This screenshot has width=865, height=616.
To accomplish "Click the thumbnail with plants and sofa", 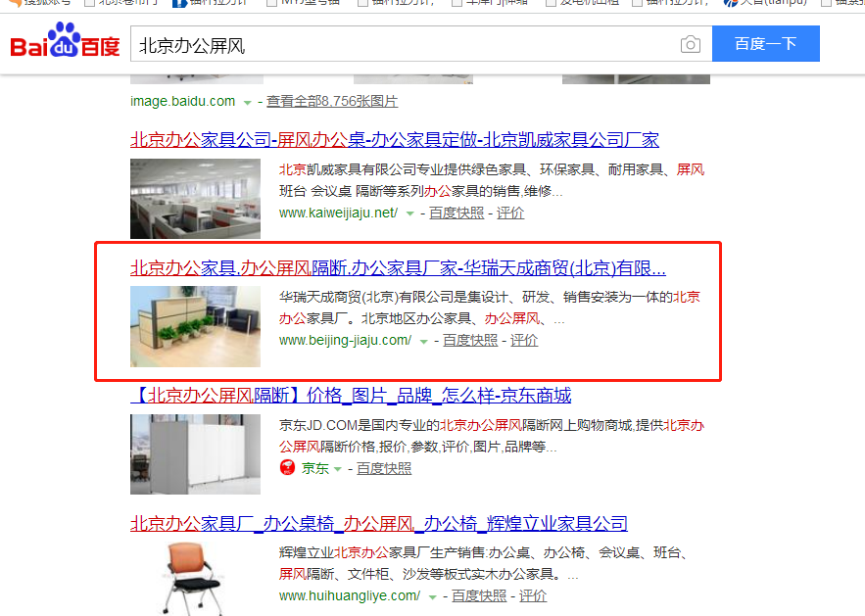I will click(x=195, y=326).
